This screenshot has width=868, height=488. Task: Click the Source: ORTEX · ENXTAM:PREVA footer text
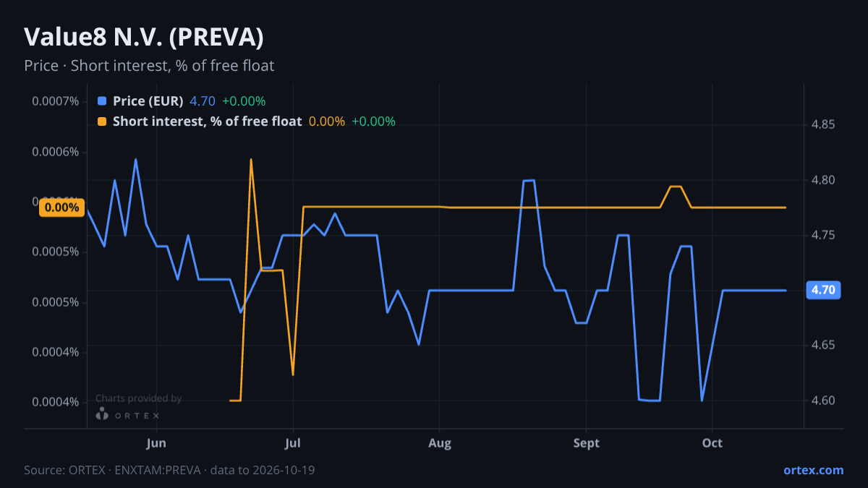click(x=169, y=470)
